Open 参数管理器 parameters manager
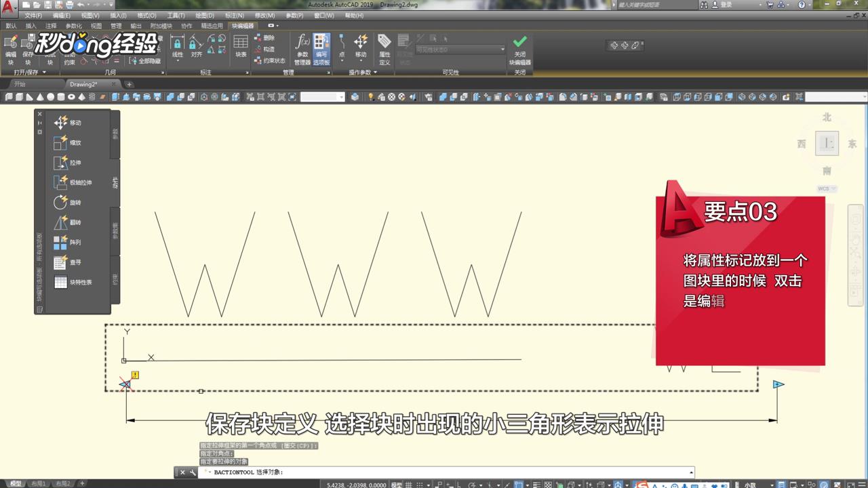The image size is (868, 488). pos(302,50)
